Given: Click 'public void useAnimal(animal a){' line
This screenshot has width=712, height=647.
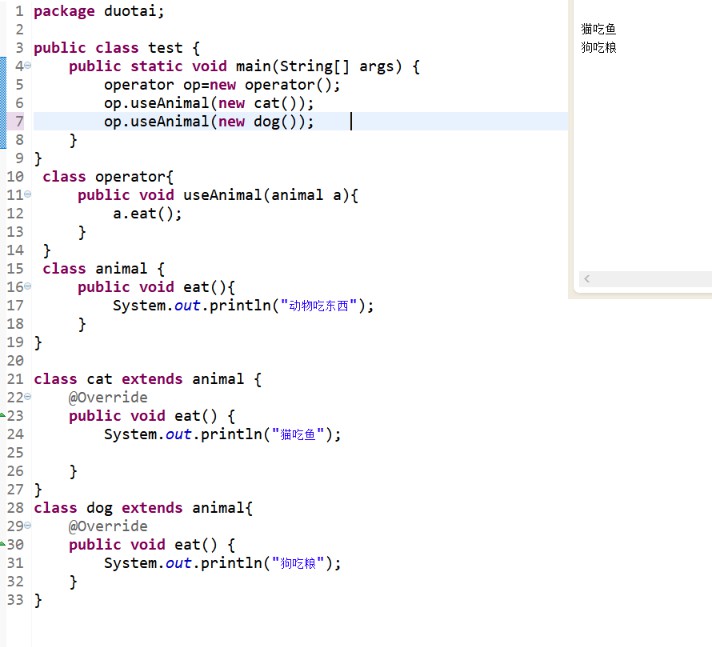Looking at the screenshot, I should (x=218, y=195).
